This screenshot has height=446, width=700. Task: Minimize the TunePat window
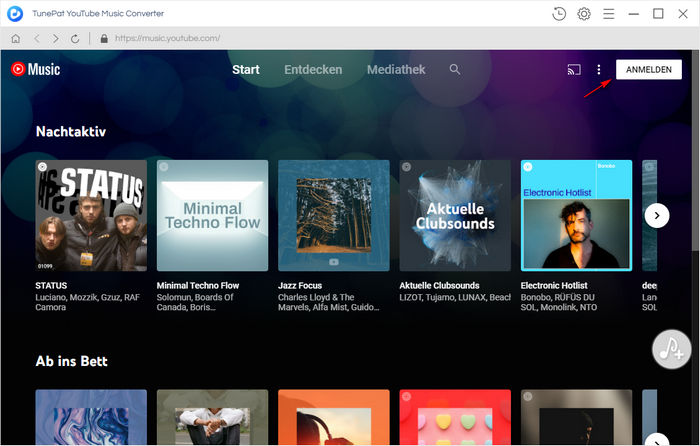coord(633,14)
